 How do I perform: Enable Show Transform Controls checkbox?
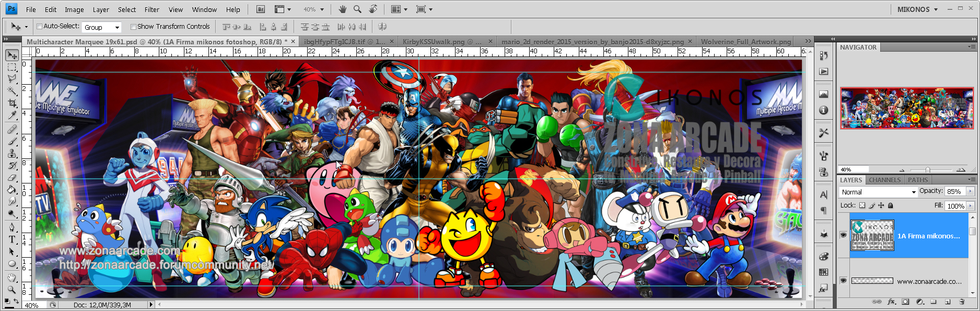pos(133,27)
